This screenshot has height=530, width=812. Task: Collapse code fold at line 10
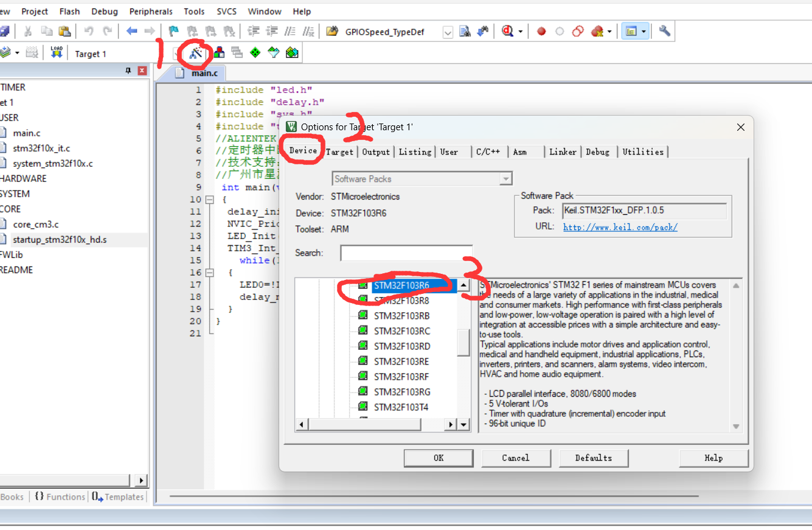tap(209, 200)
